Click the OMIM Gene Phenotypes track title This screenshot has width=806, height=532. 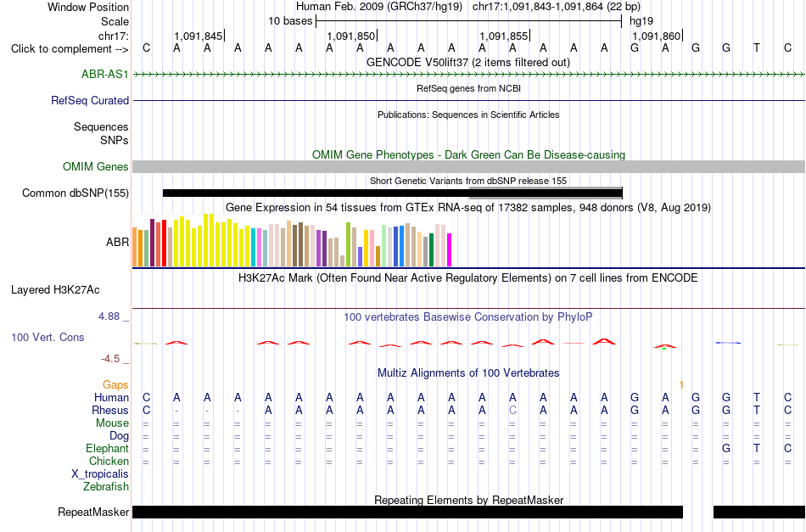[468, 154]
